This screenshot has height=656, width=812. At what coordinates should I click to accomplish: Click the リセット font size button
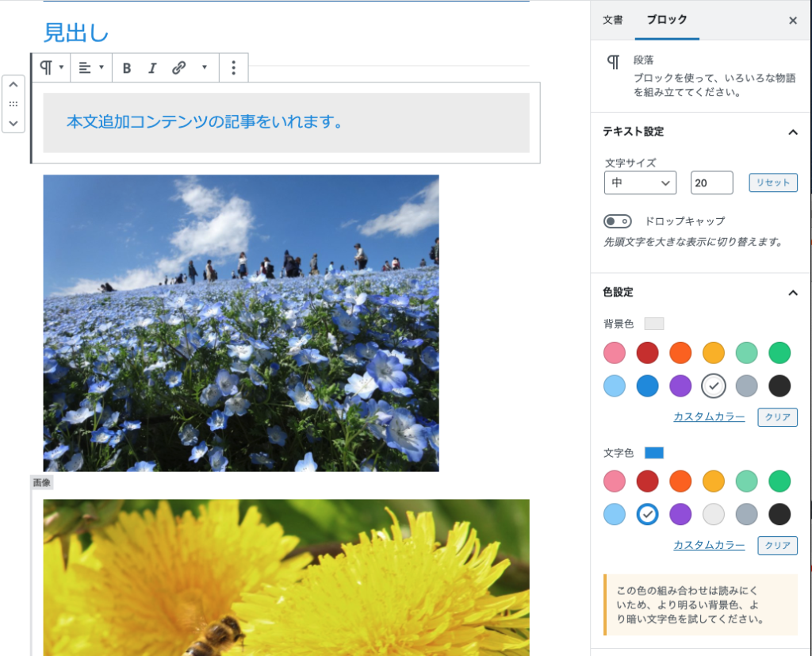(x=773, y=182)
